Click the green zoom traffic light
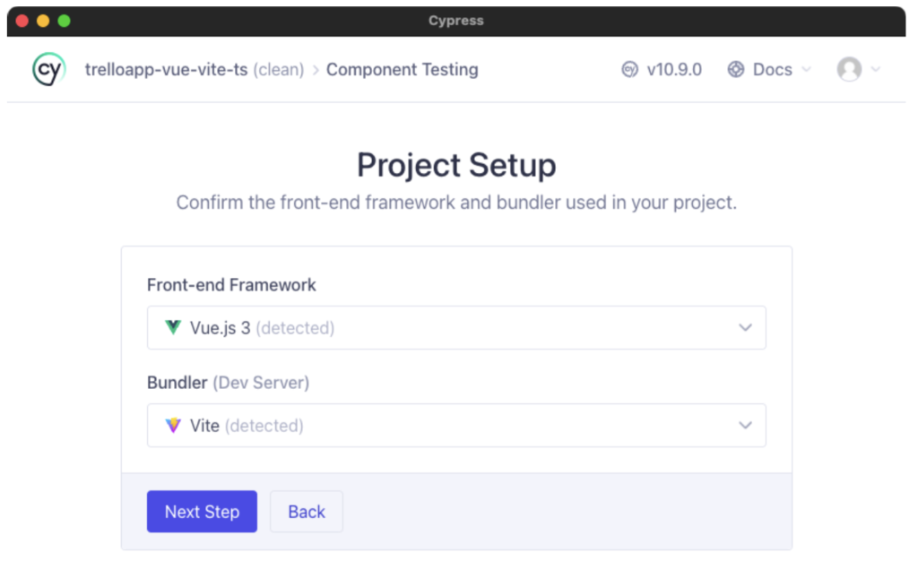This screenshot has width=918, height=588. pos(63,20)
